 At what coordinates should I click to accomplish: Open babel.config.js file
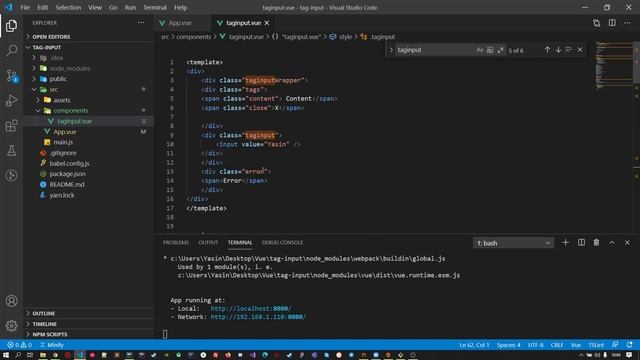coord(69,163)
